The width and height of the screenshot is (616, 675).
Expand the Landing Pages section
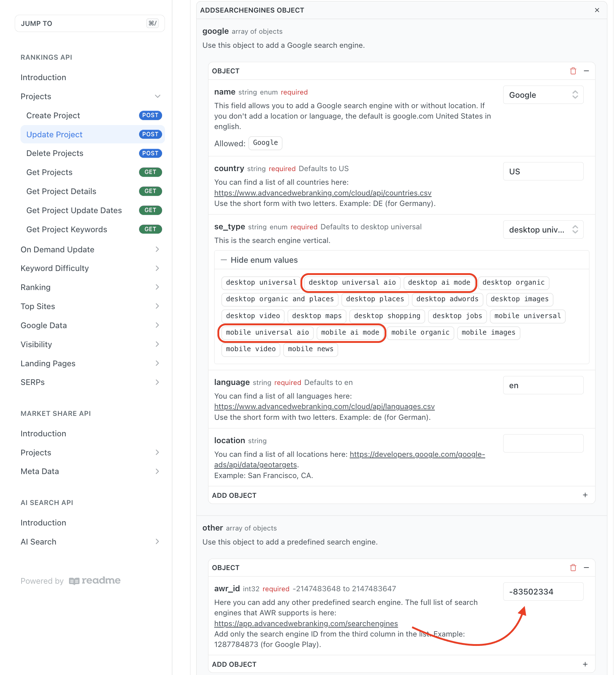(x=157, y=363)
